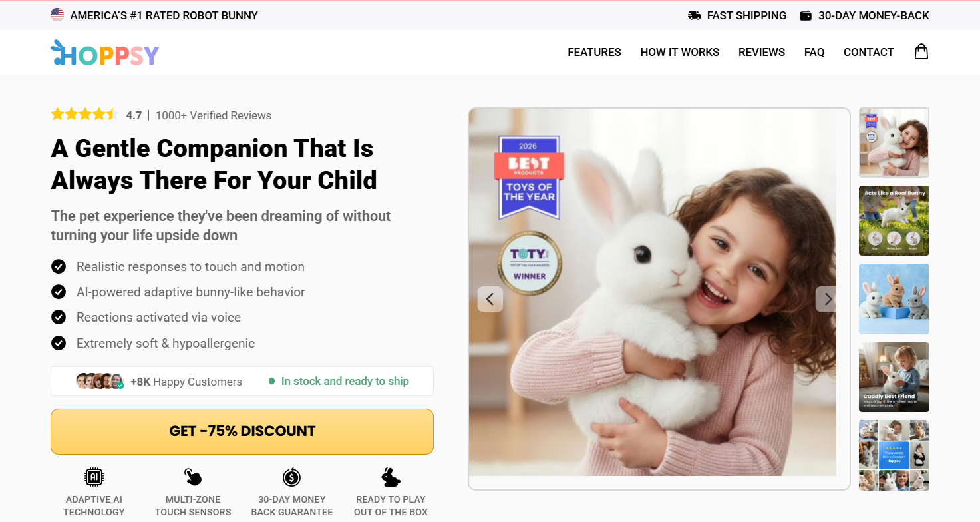Click the Ready to Play bunny icon
The width and height of the screenshot is (980, 522).
tap(391, 477)
